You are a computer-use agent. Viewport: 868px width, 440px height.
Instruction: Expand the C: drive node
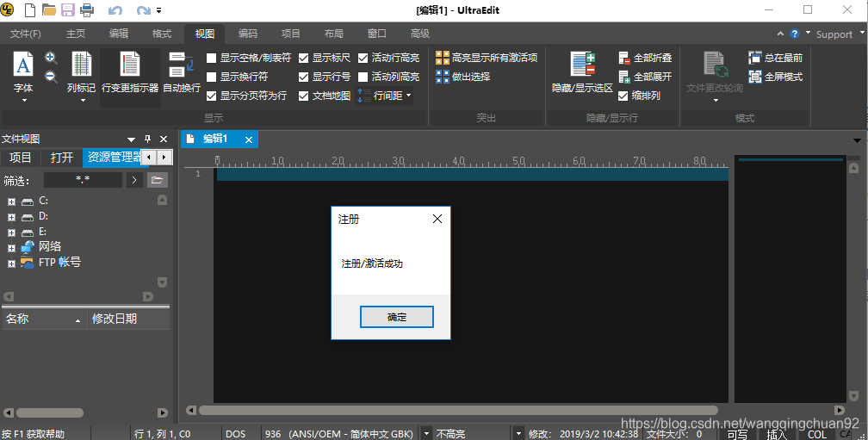click(x=11, y=202)
